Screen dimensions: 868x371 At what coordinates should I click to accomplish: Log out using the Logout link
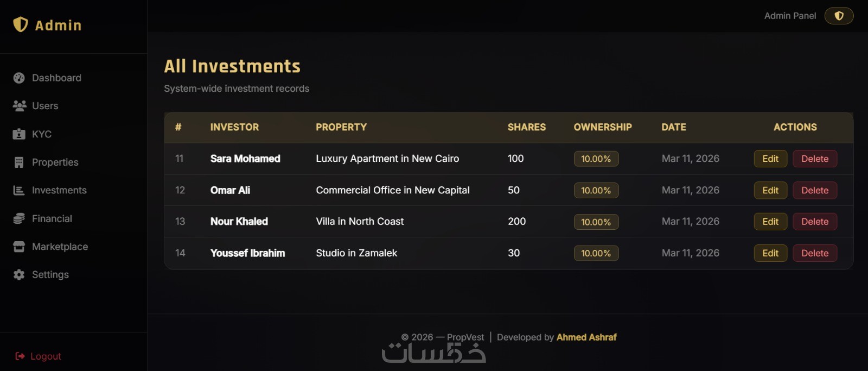(x=46, y=356)
